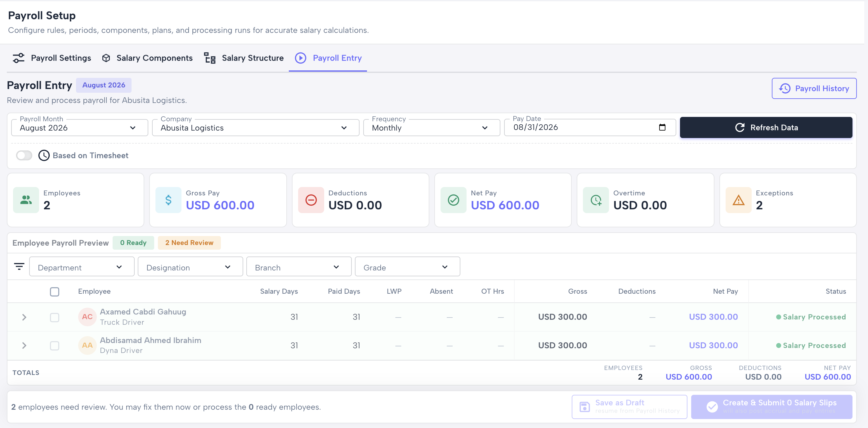Click the AC avatar for Axamed Cabdi Gahuug
Image resolution: width=868 pixels, height=428 pixels.
pos(87,317)
